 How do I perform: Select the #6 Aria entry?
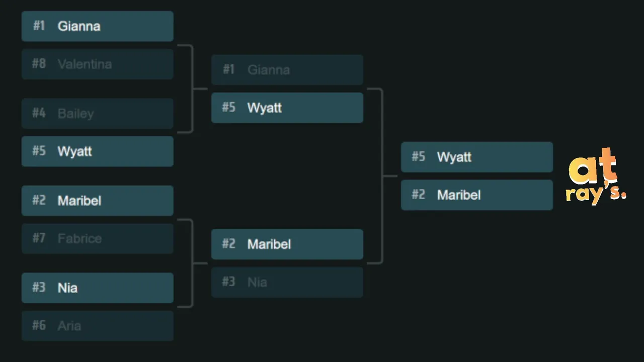point(97,326)
